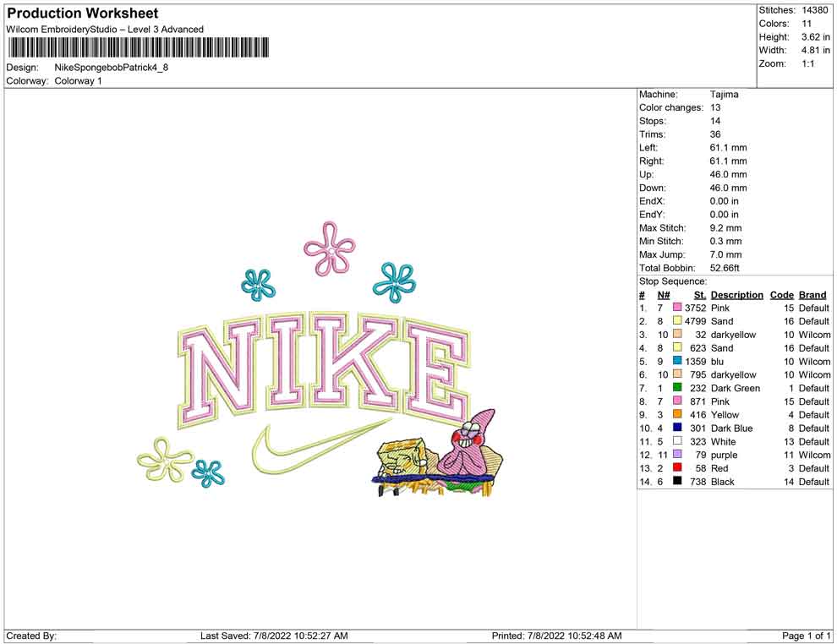Click the Width value 4.81 in
Screen dimensions: 837x644
pos(815,50)
